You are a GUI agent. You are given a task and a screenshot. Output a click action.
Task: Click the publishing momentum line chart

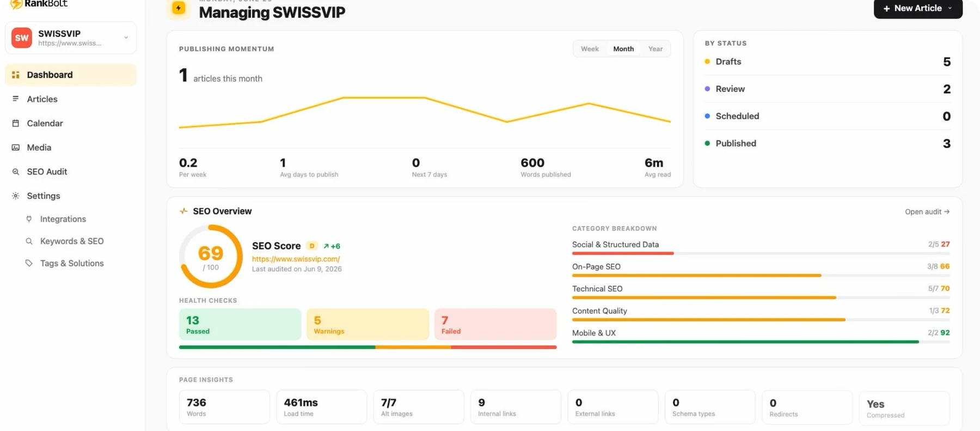point(425,113)
